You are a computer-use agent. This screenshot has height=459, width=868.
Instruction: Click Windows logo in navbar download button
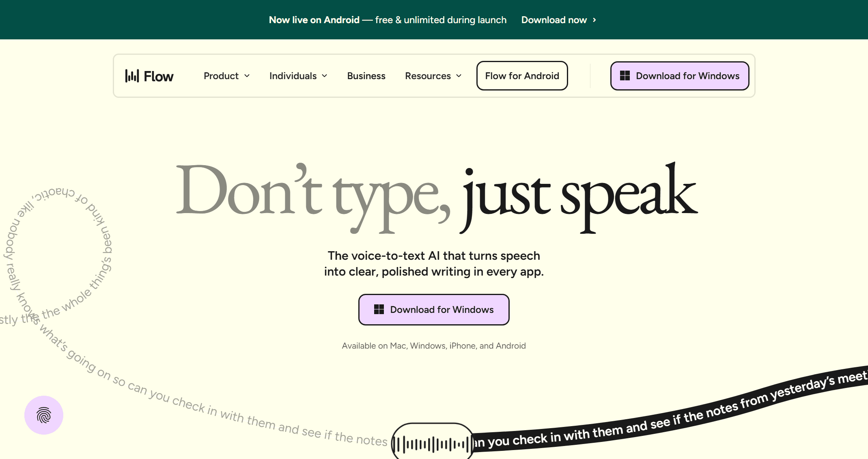click(625, 76)
